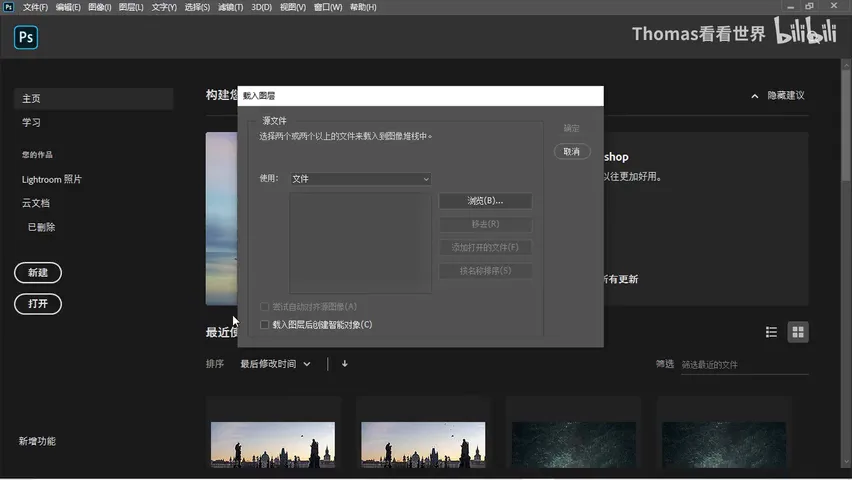Select 主页 in the sidebar
Viewport: 852px width, 480px height.
click(93, 99)
